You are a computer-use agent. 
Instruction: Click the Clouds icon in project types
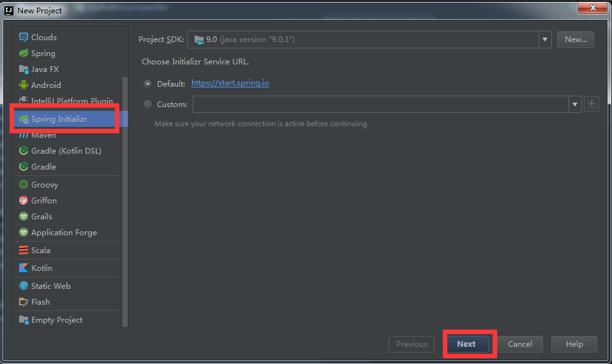coord(24,37)
